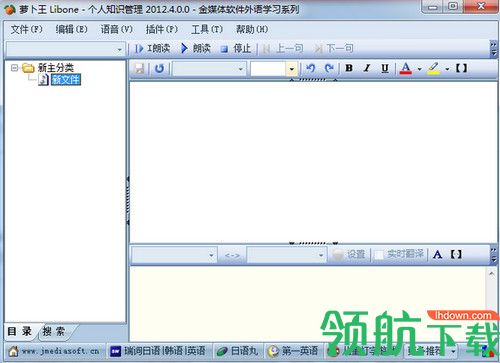Open the 插件(P) menu
The height and width of the screenshot is (363, 500).
coord(162,29)
